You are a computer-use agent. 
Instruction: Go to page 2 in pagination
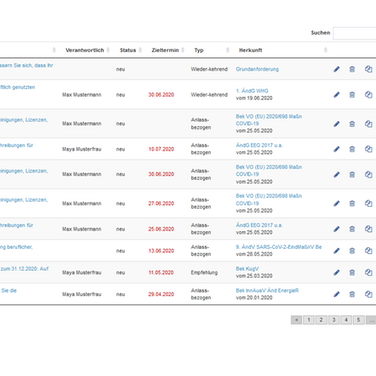tap(321, 320)
